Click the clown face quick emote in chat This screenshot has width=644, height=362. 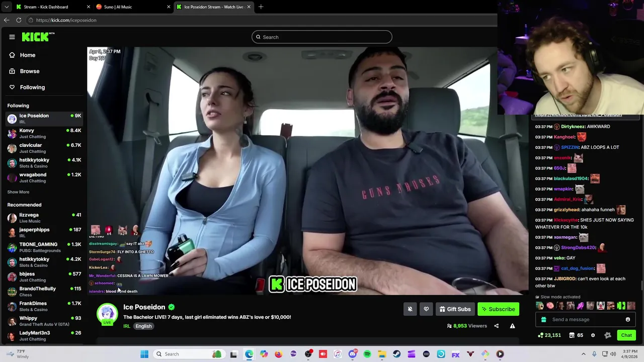coord(601,306)
